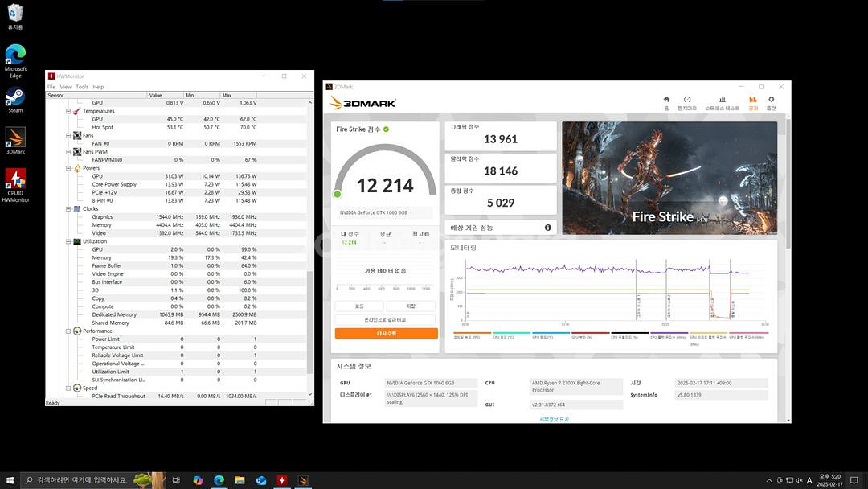Switch to HWMonitor via taskbar icon
868x489 pixels.
[x=282, y=480]
